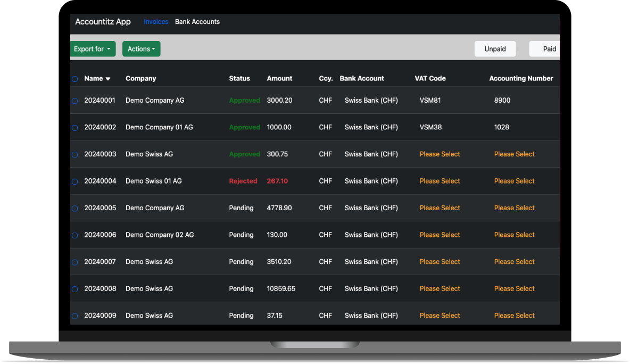Click VAT code VSM81
Image resolution: width=630 pixels, height=364 pixels.
(x=430, y=101)
